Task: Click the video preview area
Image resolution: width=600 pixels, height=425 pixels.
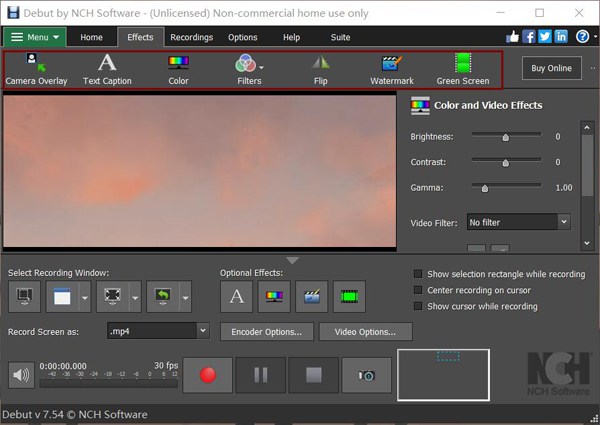Action: (200, 171)
